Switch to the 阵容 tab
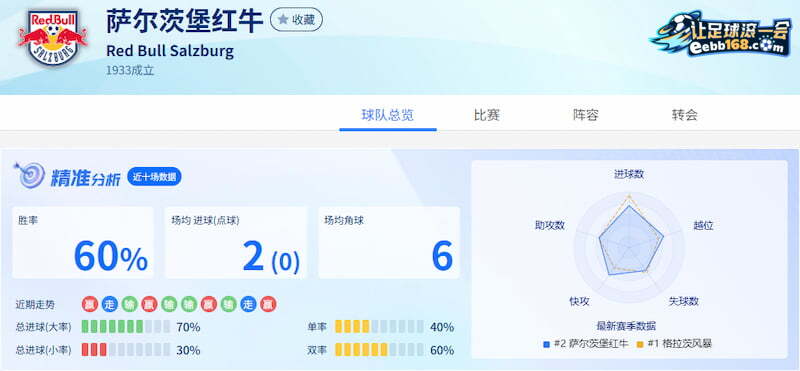This screenshot has width=800, height=371. point(586,115)
